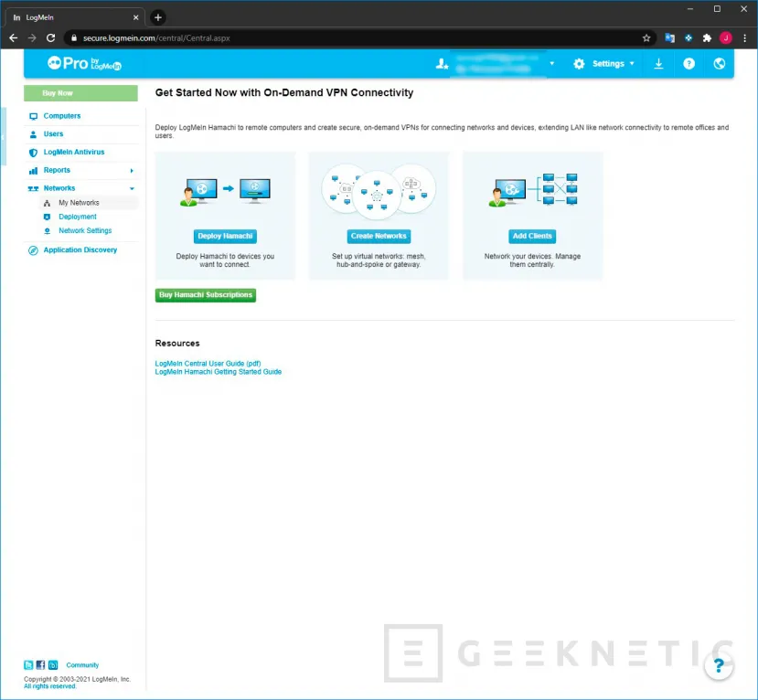The width and height of the screenshot is (758, 700).
Task: Click Buy Hamachi Subscriptions button
Action: tap(206, 294)
